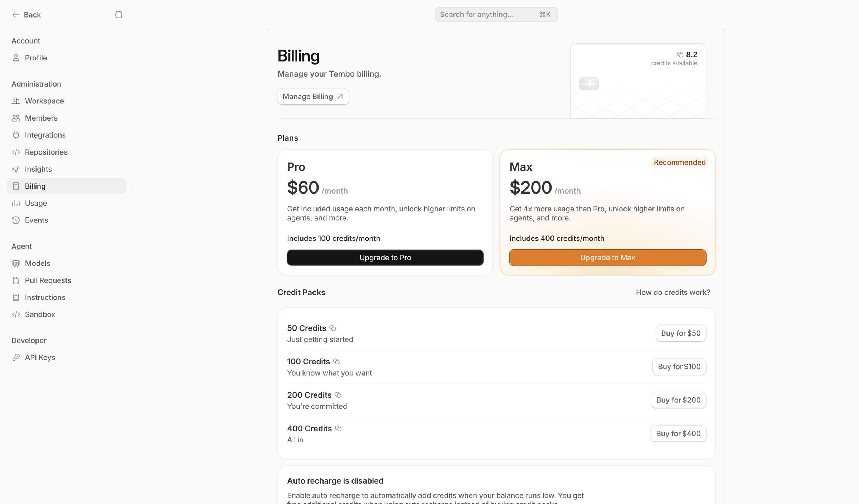Click the Billing receipt icon

click(x=16, y=186)
